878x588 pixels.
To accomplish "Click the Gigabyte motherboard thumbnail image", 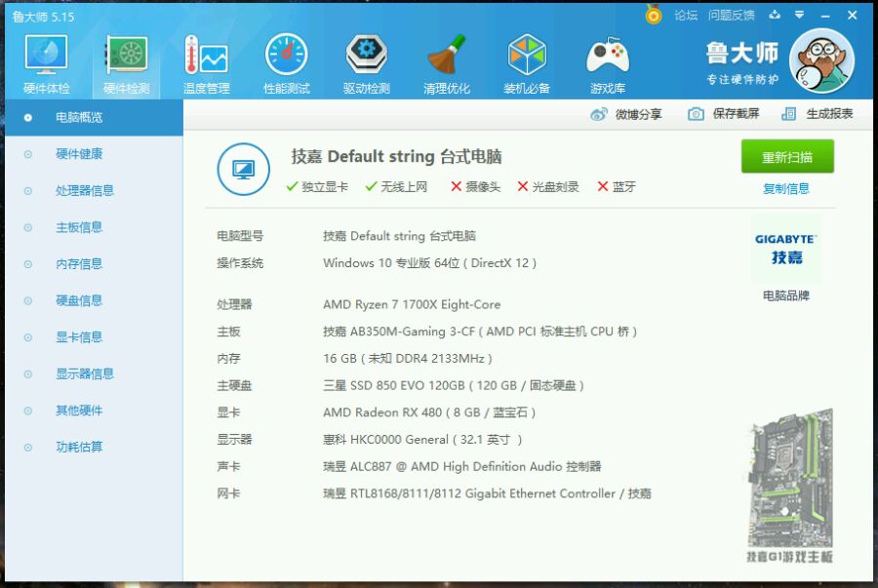I will click(x=790, y=478).
